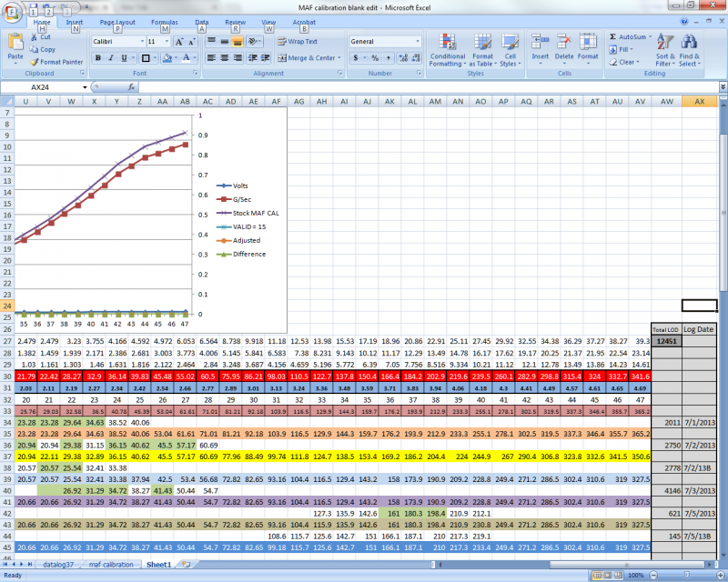Click the Cut scissors icon

(34, 37)
